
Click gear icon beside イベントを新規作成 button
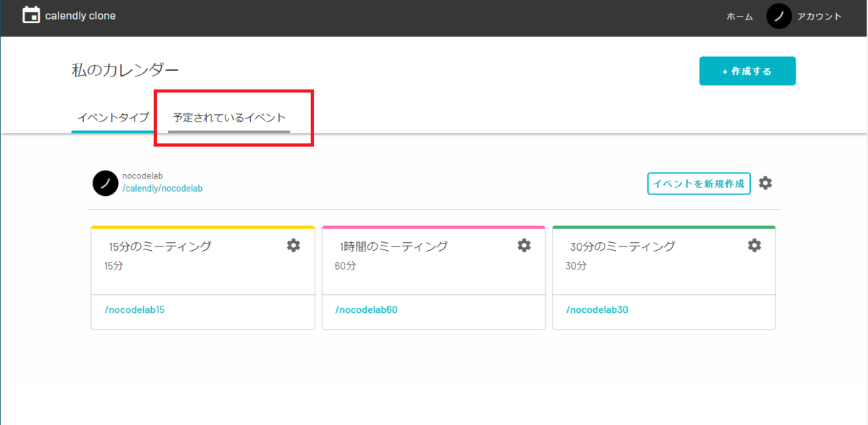coord(765,184)
